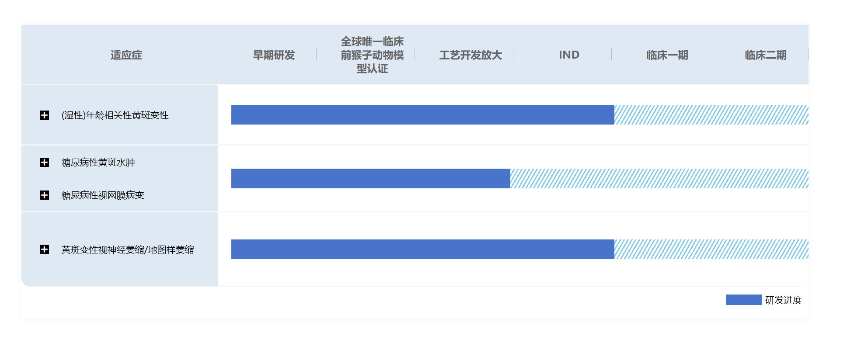868x350 pixels.
Task: Expand the 糖尿病性黄斑水肿 plus icon
Action: [44, 163]
